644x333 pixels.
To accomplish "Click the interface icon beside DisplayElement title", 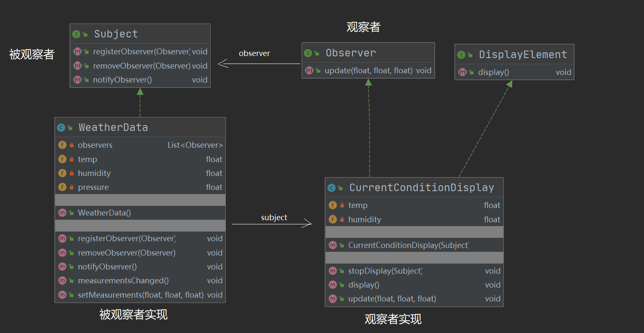I will click(x=461, y=55).
